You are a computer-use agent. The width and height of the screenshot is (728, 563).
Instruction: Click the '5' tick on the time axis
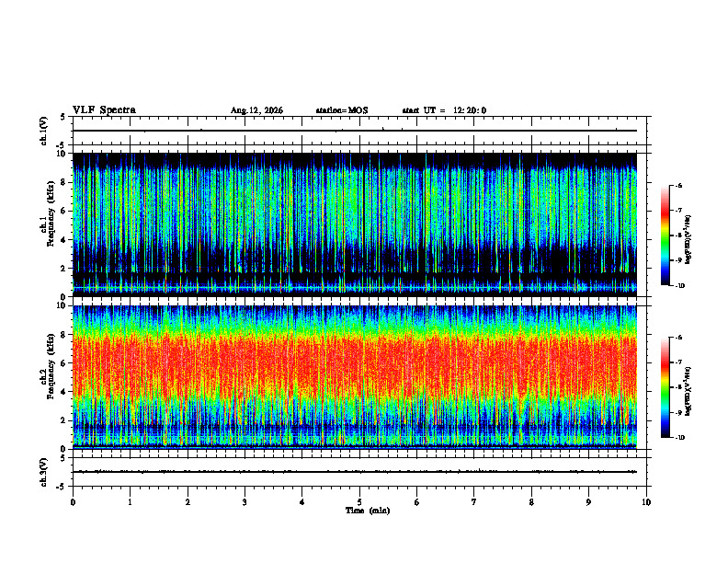(359, 502)
